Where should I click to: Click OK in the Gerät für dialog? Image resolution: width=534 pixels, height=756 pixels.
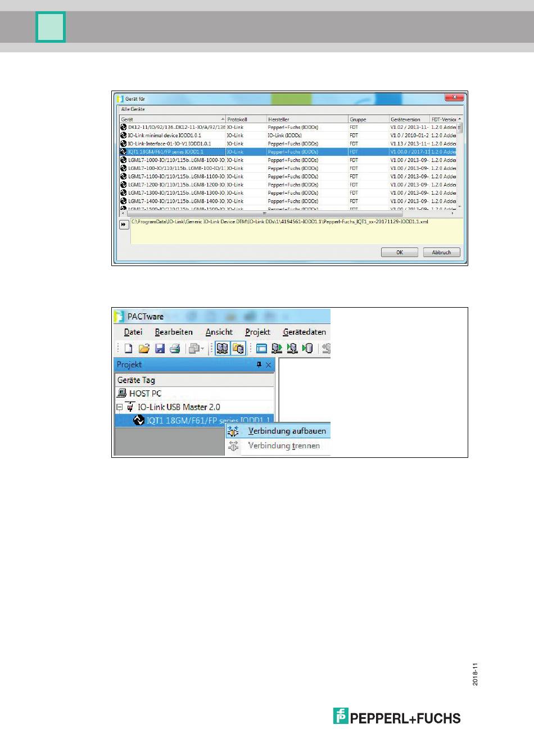coord(399,253)
